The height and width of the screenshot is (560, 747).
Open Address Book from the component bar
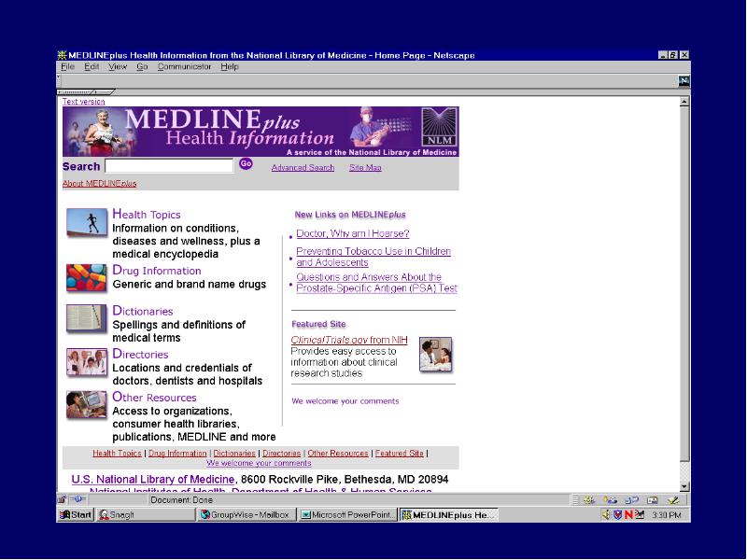[653, 500]
